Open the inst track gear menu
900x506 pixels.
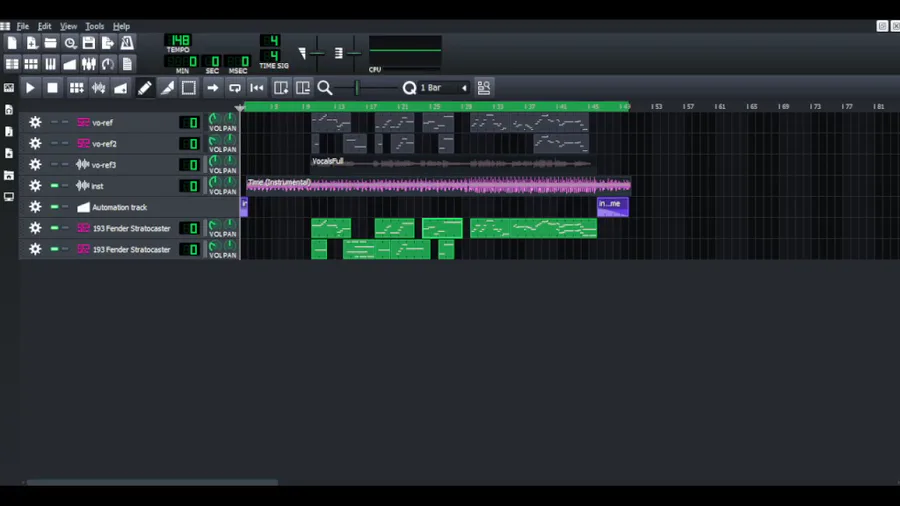click(x=35, y=186)
